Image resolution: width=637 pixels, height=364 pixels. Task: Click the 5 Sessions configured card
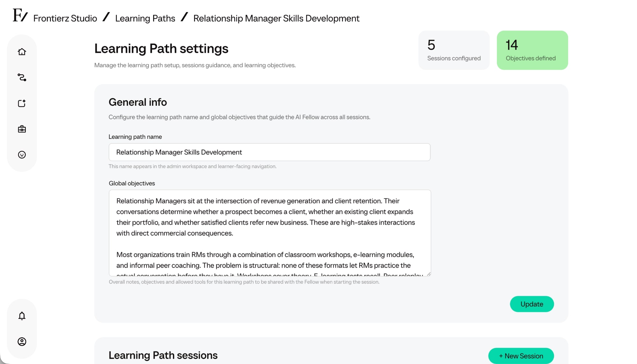pos(454,50)
